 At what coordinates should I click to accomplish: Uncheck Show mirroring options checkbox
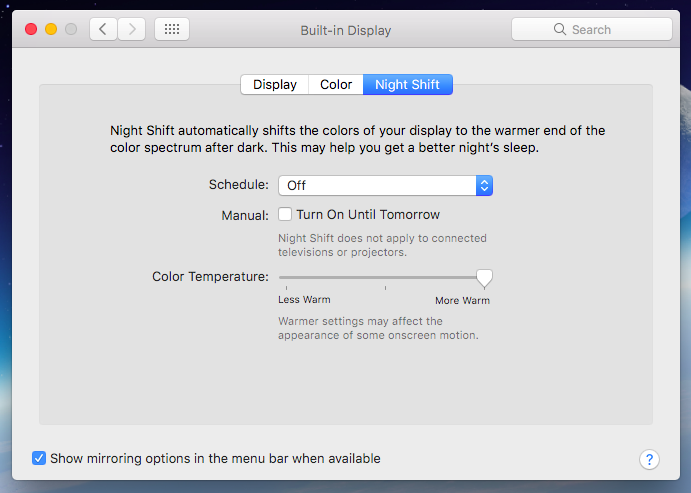[39, 458]
